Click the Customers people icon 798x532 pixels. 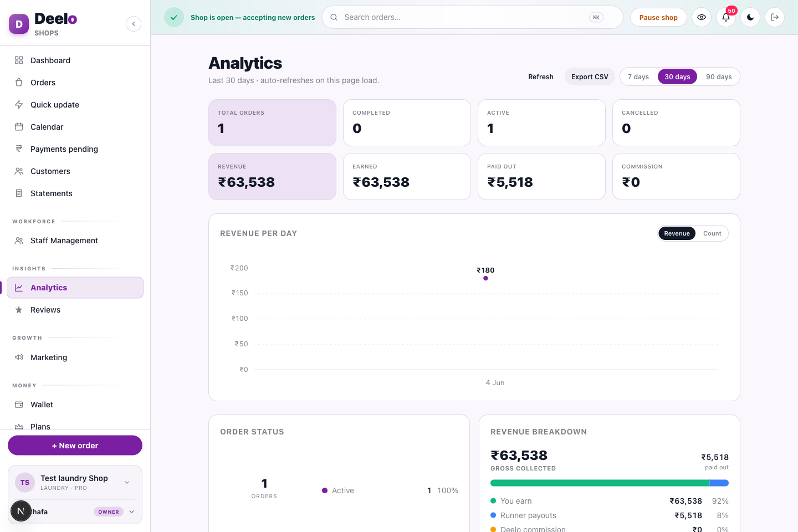click(19, 171)
